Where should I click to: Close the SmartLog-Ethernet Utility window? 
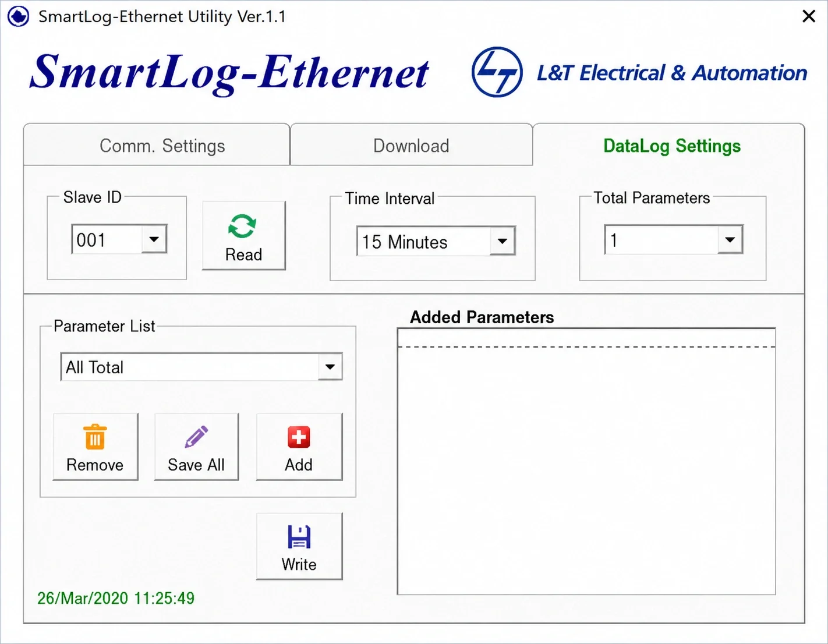[809, 16]
